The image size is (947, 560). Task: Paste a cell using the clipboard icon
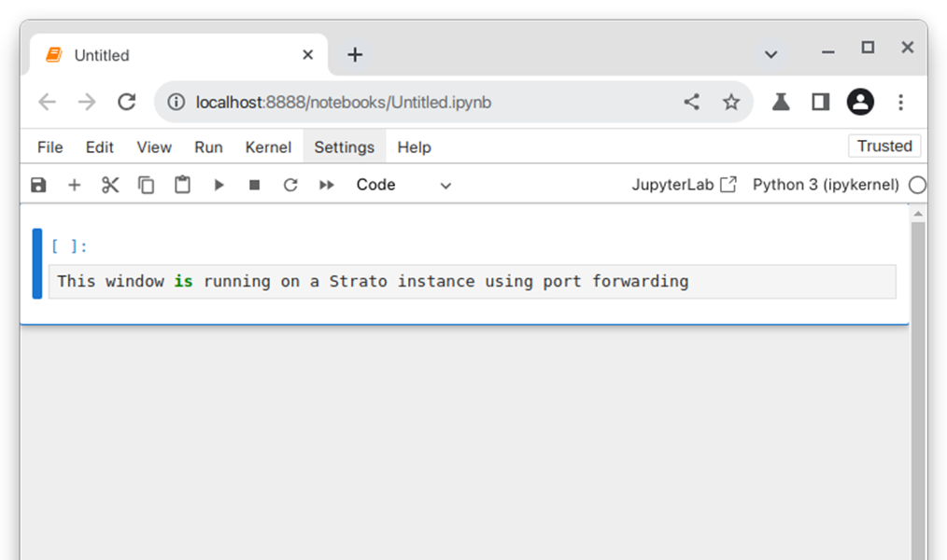click(x=181, y=185)
